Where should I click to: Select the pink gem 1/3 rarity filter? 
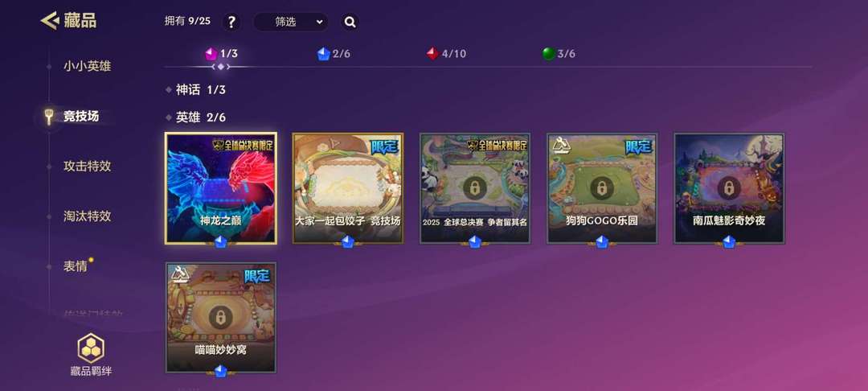point(222,54)
